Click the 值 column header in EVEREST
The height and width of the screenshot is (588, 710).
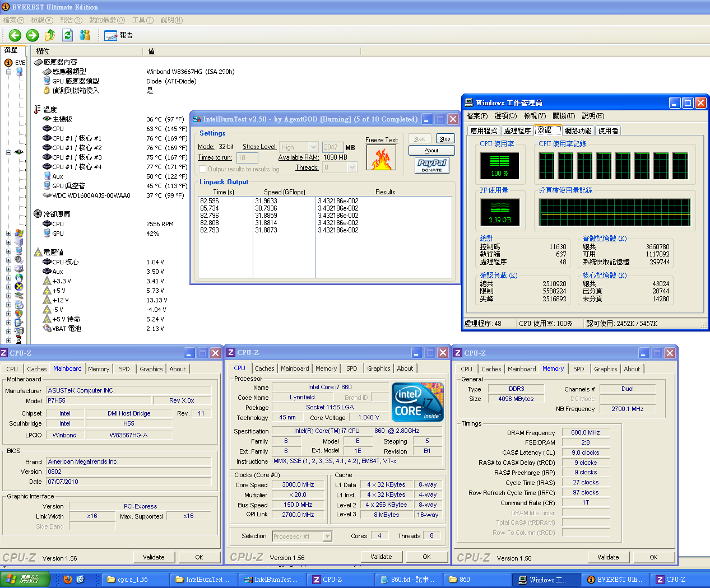click(251, 51)
